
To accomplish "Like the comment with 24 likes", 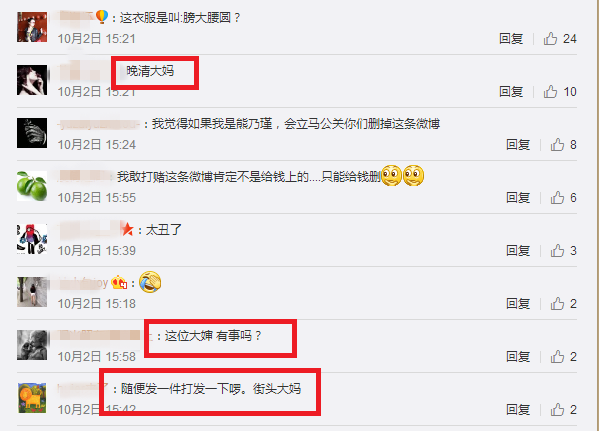I will coord(550,39).
